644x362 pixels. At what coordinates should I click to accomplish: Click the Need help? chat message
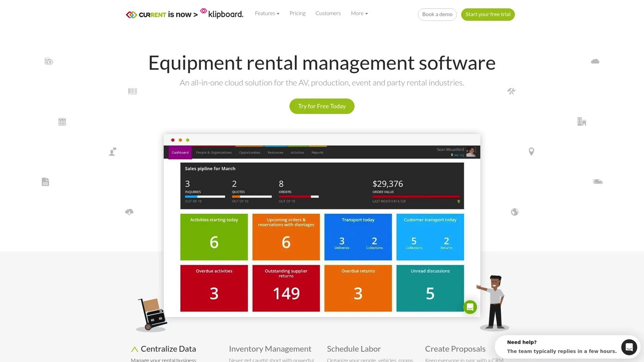(x=561, y=347)
